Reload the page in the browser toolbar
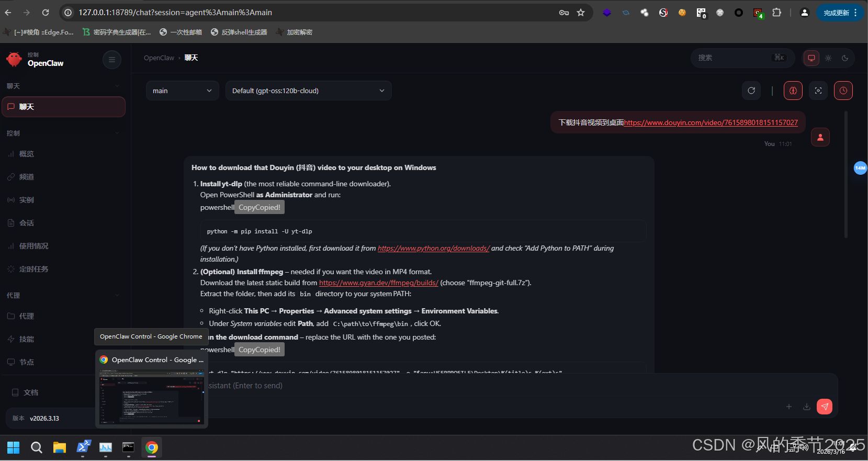Image resolution: width=868 pixels, height=461 pixels. [46, 13]
